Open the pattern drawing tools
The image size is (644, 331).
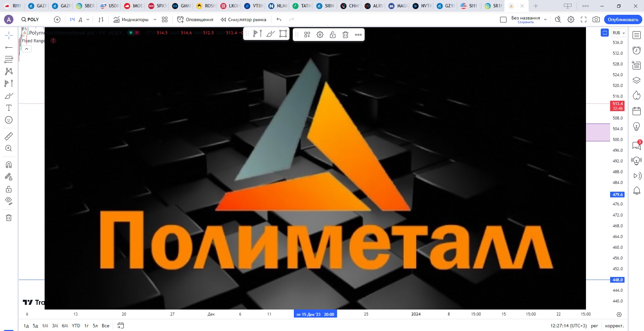[x=9, y=72]
